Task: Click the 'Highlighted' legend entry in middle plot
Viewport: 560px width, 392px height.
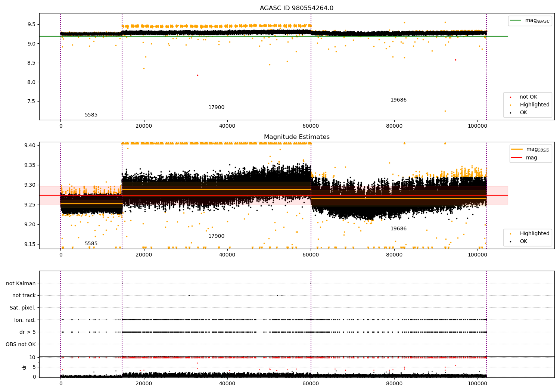Action: coord(530,234)
